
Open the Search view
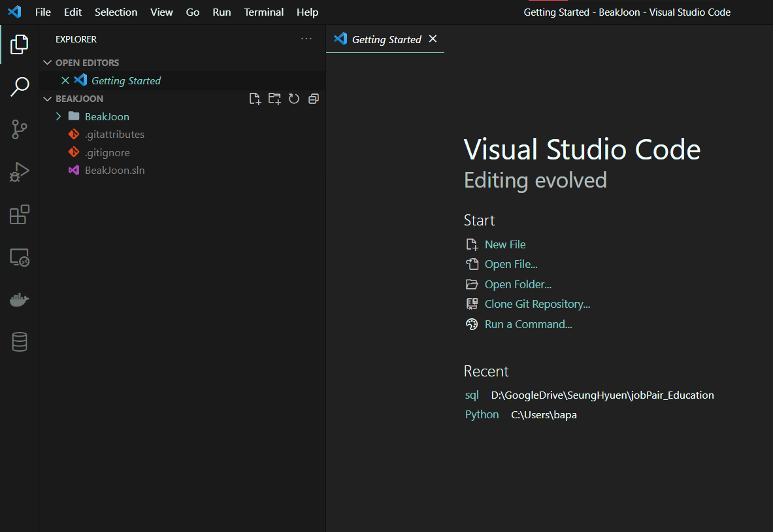(x=19, y=87)
